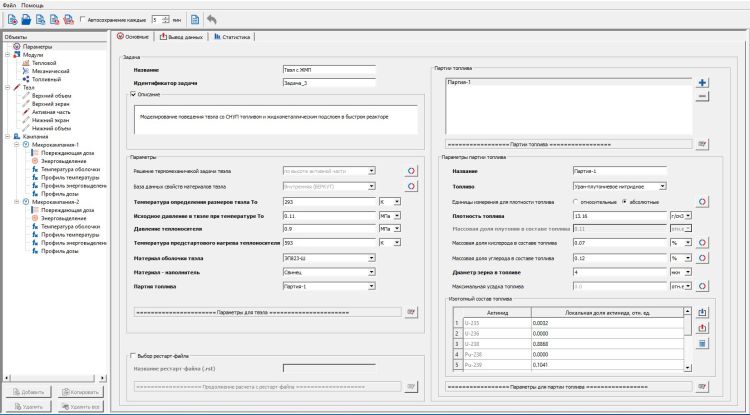Image resolution: width=750 pixels, height=415 pixels.
Task: Collapse the 'Модули' tree node
Action: click(x=8, y=55)
